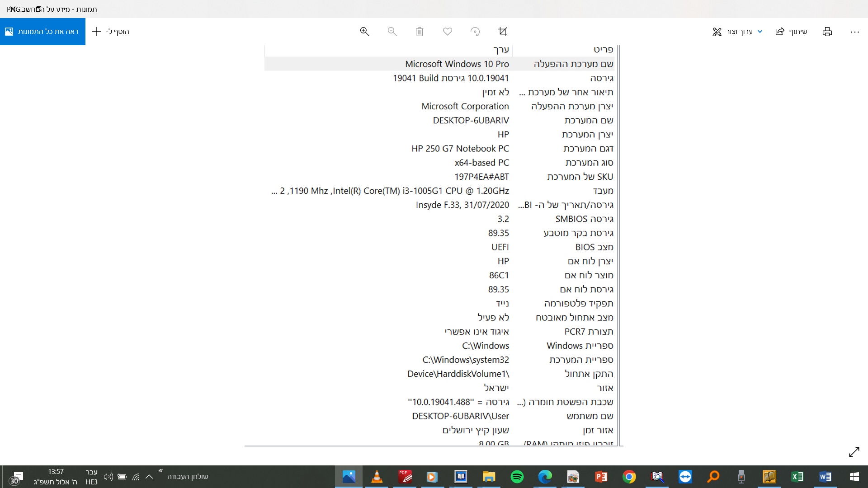Show hidden tray icons chevron
This screenshot has width=868, height=488.
coord(149,477)
